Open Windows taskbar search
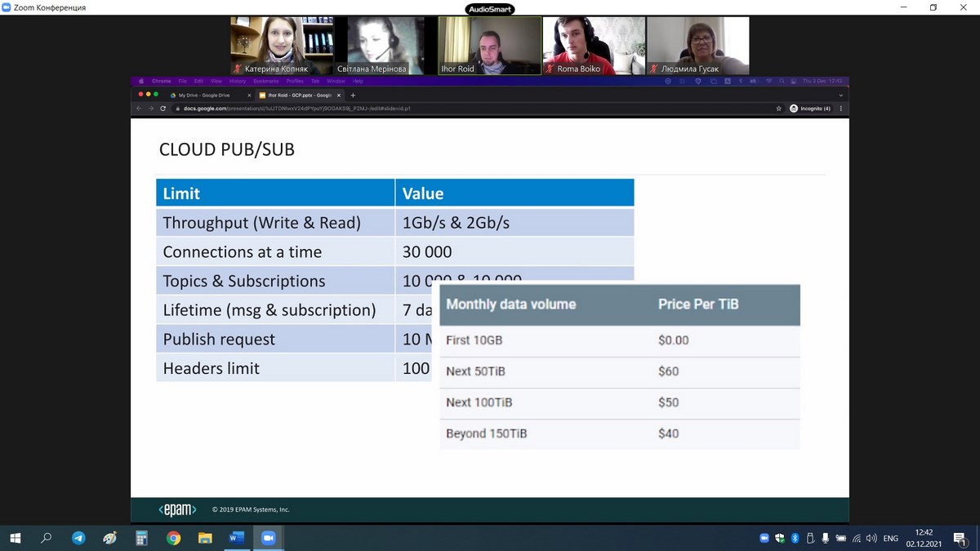This screenshot has height=551, width=980. tap(47, 538)
